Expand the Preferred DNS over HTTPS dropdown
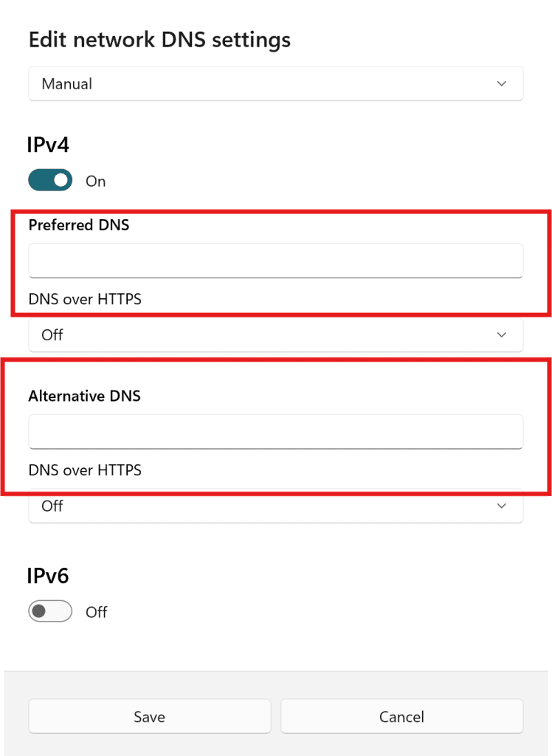Image resolution: width=552 pixels, height=756 pixels. coord(275,335)
